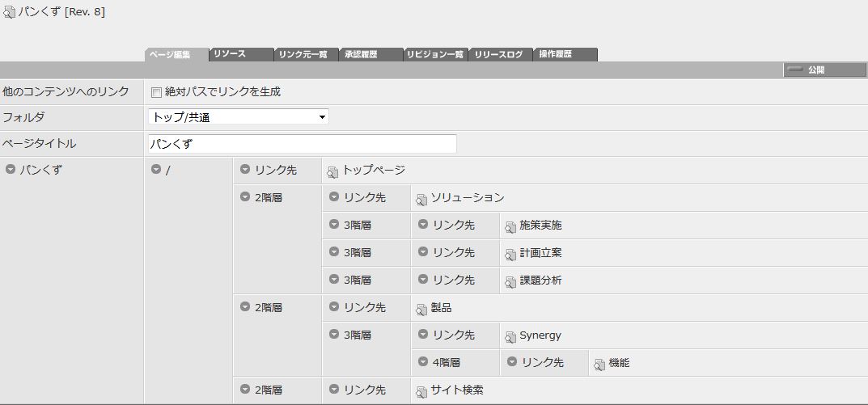Click the page icon next to 課題分析
Image resolution: width=868 pixels, height=405 pixels.
510,281
